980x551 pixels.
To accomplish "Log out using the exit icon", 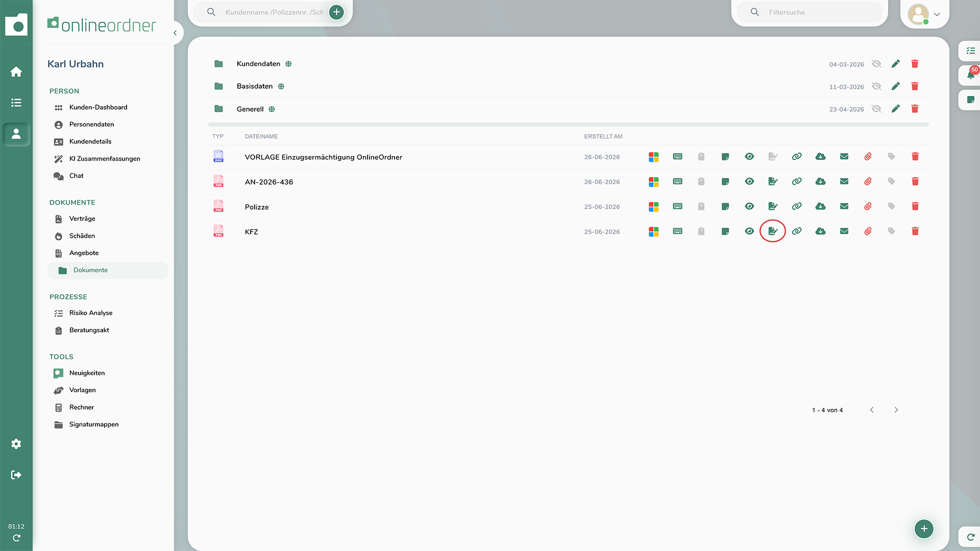I will [x=16, y=475].
